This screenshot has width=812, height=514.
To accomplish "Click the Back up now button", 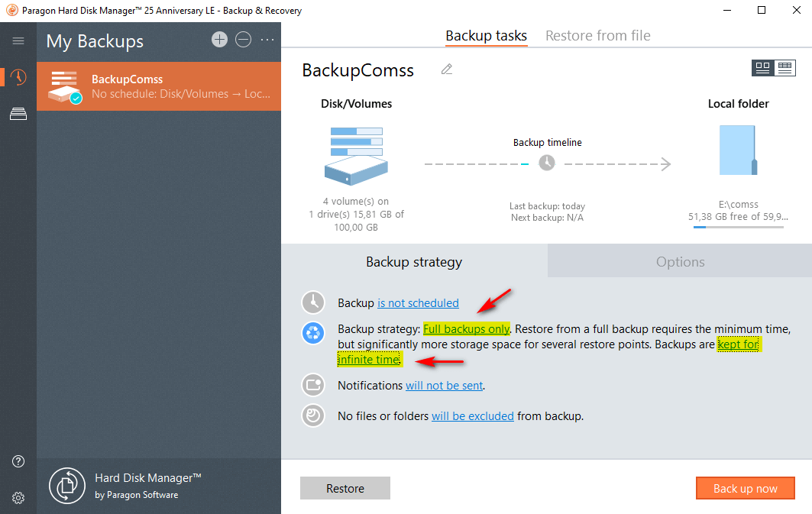I will coord(746,488).
